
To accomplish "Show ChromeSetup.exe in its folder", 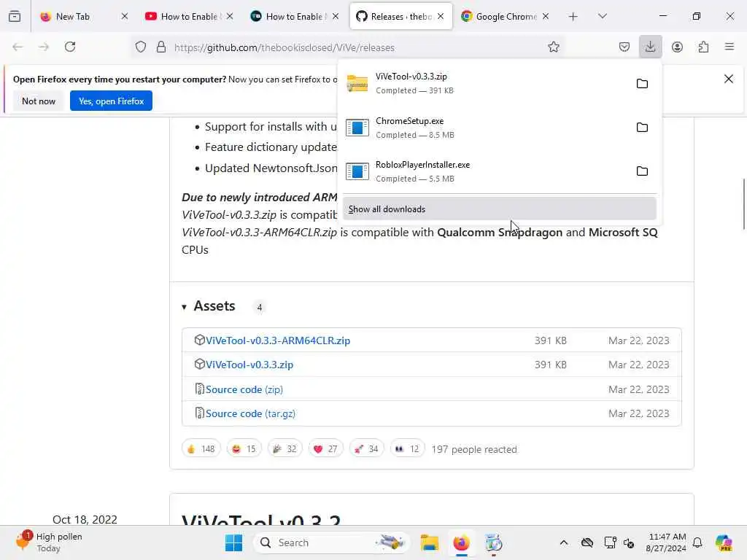I will [x=642, y=127].
